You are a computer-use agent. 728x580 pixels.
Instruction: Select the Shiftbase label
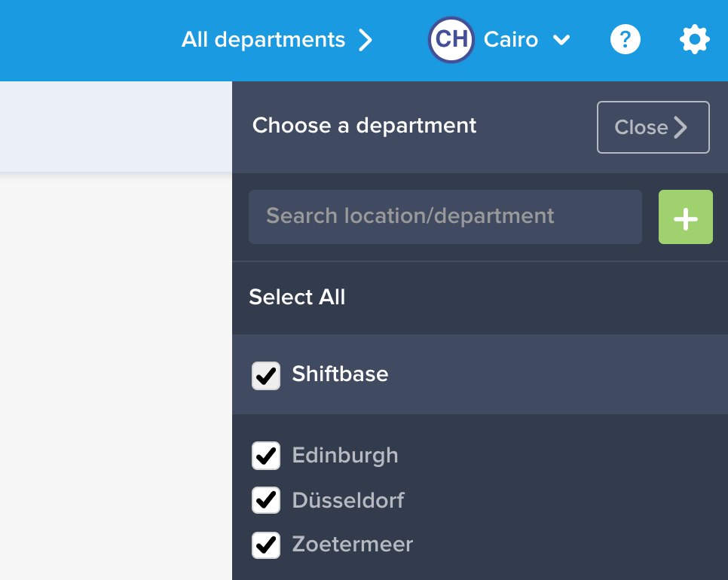340,374
